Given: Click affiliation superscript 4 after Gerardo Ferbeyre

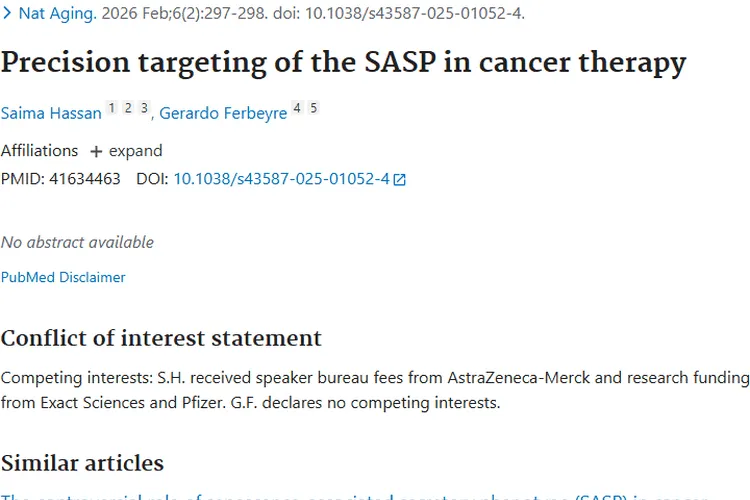Looking at the screenshot, I should tap(297, 108).
